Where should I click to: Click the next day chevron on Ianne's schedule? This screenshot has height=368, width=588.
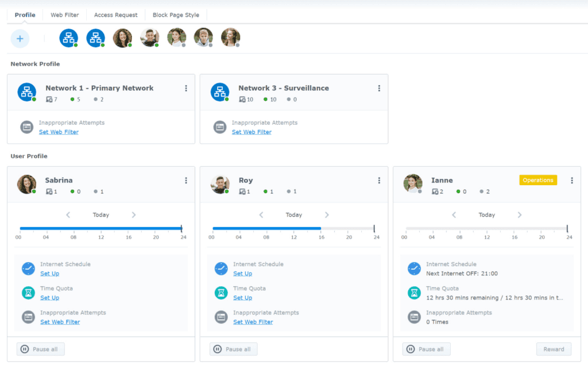pyautogui.click(x=520, y=214)
